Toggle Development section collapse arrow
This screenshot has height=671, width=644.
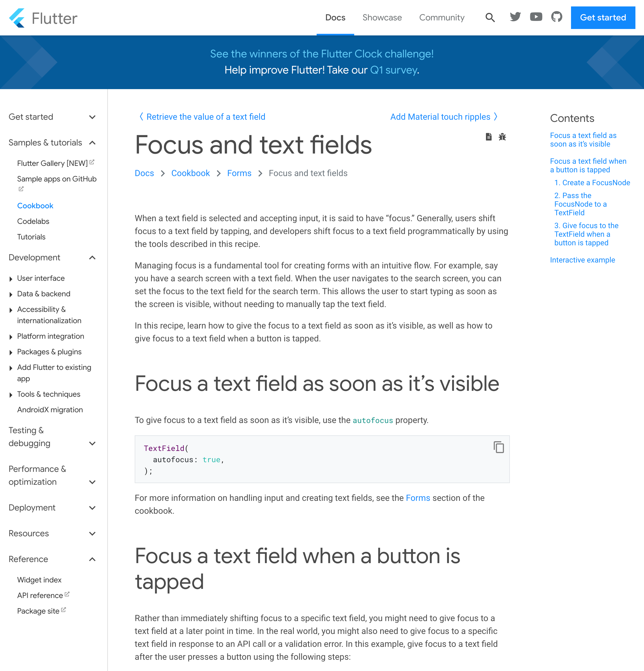[x=93, y=258]
